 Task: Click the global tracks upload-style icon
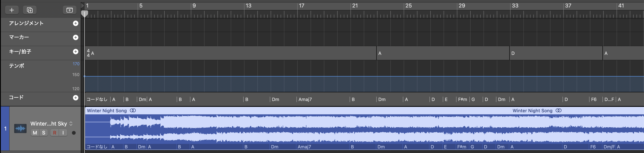69,10
